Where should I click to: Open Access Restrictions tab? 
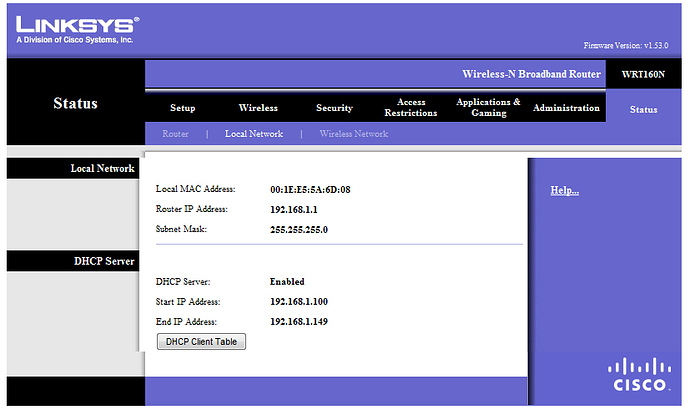click(x=411, y=107)
